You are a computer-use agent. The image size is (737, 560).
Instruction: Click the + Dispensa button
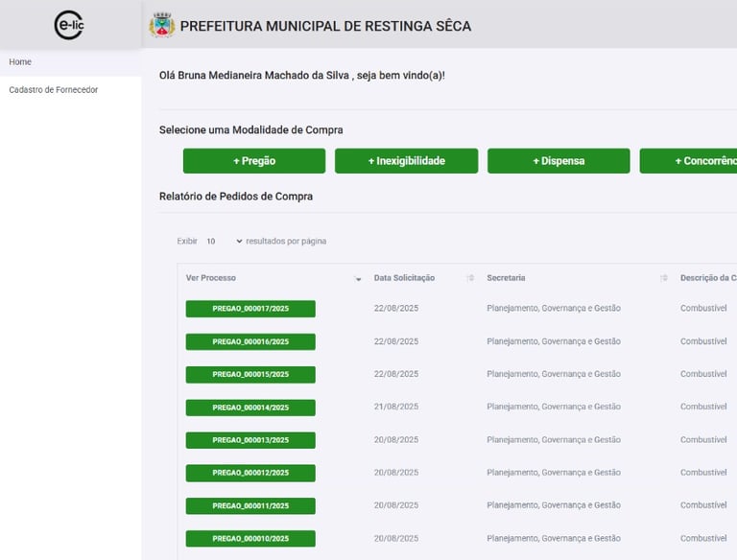pos(559,161)
